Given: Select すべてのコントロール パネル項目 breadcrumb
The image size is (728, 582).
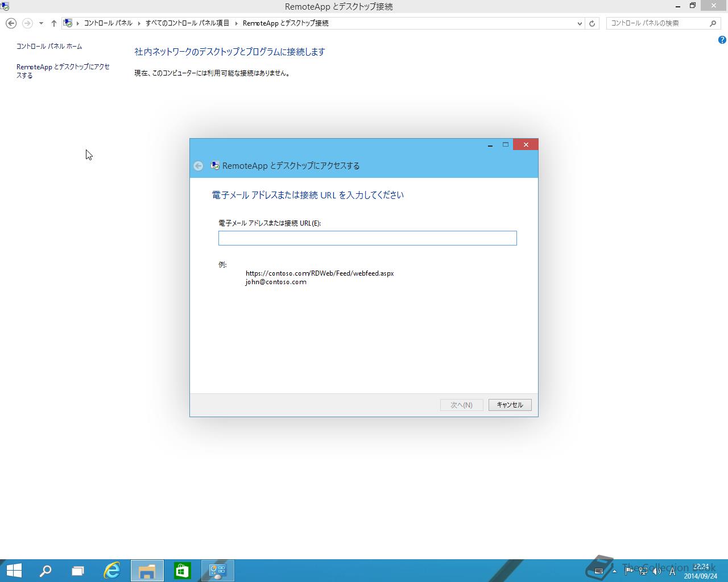Looking at the screenshot, I should pyautogui.click(x=187, y=23).
